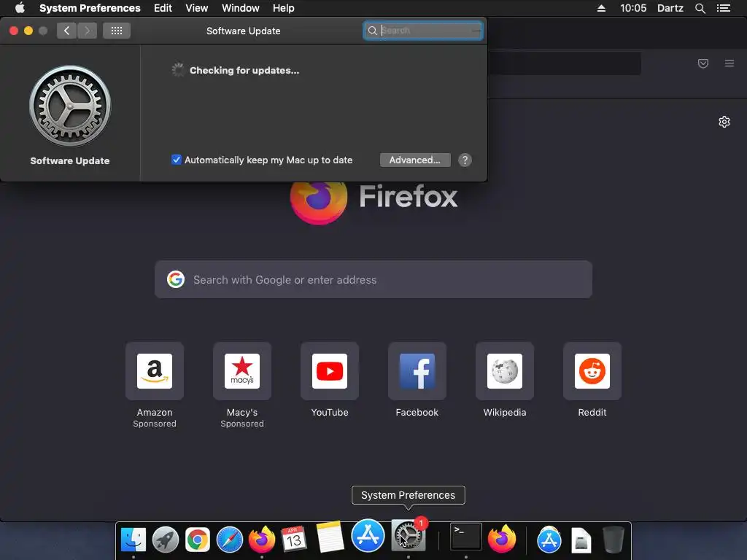
Task: Open Notes from the Dock
Action: [330, 537]
